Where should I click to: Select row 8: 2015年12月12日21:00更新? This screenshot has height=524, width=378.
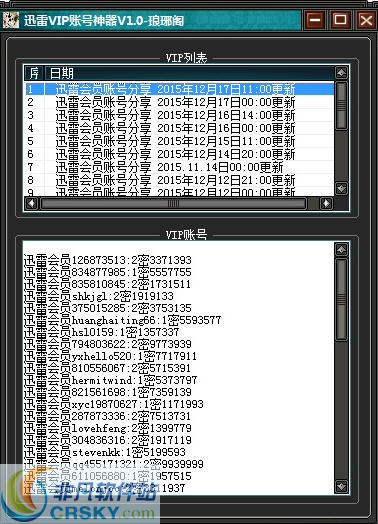pos(180,180)
